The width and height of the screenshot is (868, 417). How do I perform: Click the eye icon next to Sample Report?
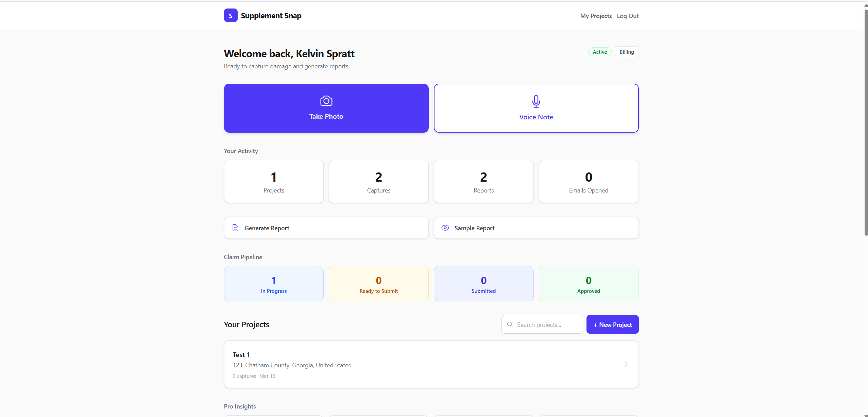[x=445, y=227]
